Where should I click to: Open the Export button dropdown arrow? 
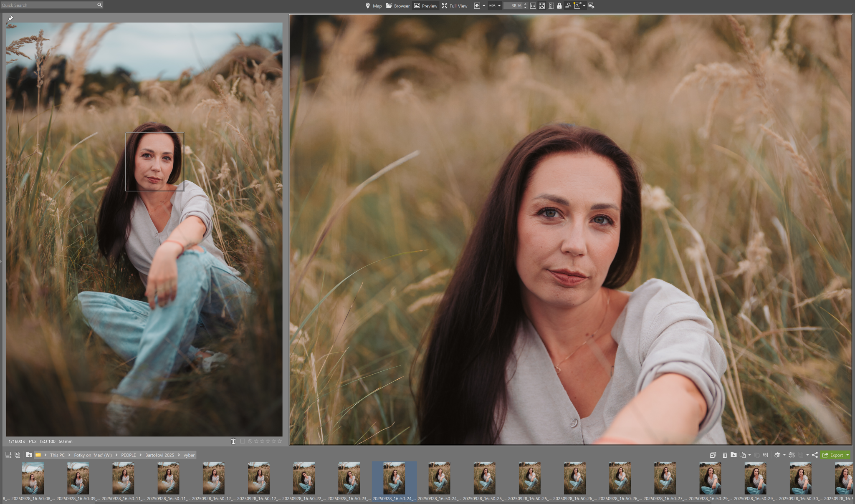(x=847, y=455)
